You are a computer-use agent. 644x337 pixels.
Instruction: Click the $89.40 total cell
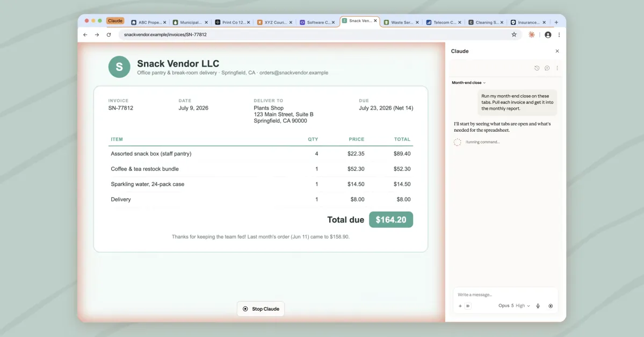[402, 154]
